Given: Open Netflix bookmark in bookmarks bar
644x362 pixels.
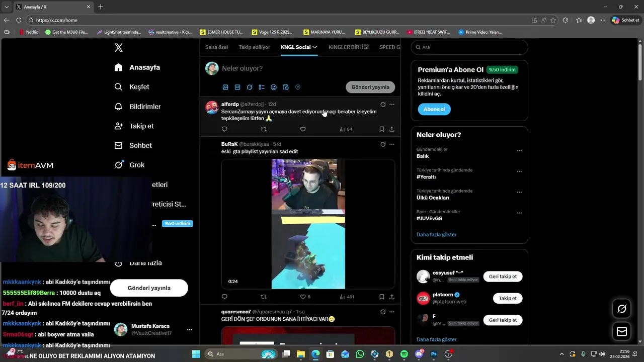Looking at the screenshot, I should tap(28, 32).
